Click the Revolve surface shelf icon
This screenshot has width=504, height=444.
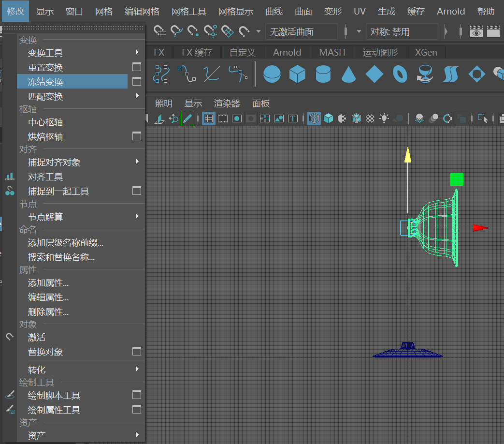425,74
